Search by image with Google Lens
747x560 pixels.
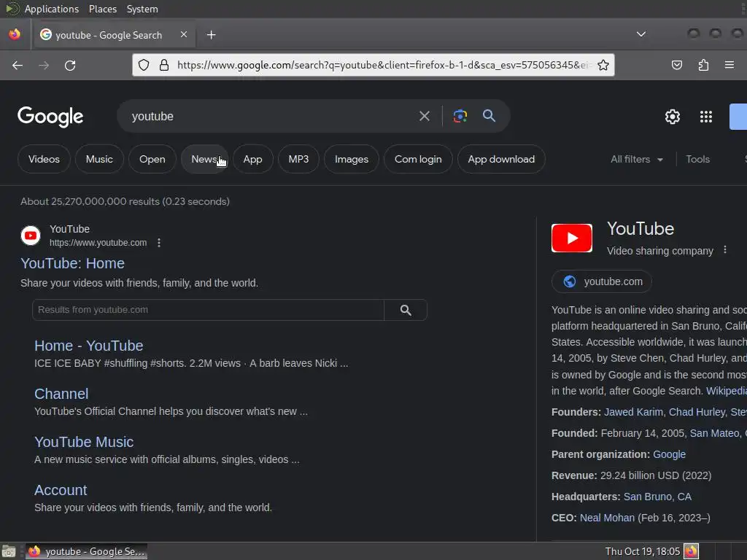460,116
